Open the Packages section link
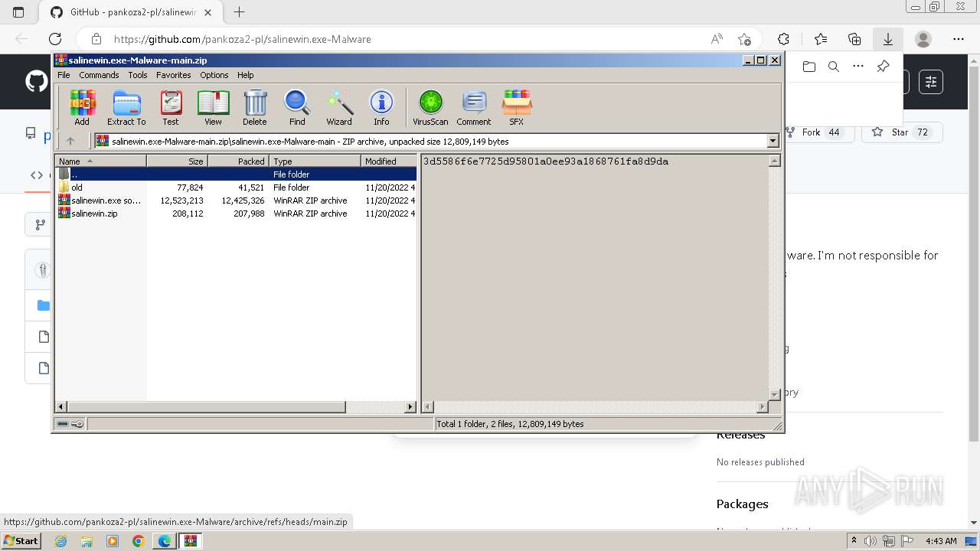Viewport: 980px width, 551px height. pos(743,504)
